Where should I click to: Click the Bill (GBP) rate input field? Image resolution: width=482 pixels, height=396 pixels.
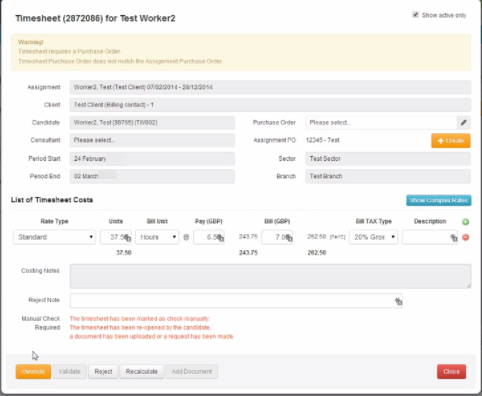pyautogui.click(x=277, y=237)
